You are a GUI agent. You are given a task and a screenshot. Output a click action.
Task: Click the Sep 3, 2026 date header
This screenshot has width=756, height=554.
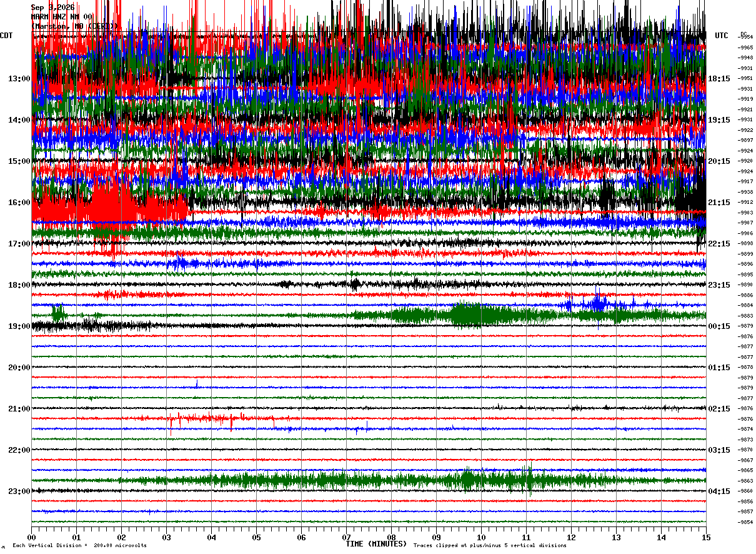tap(52, 8)
